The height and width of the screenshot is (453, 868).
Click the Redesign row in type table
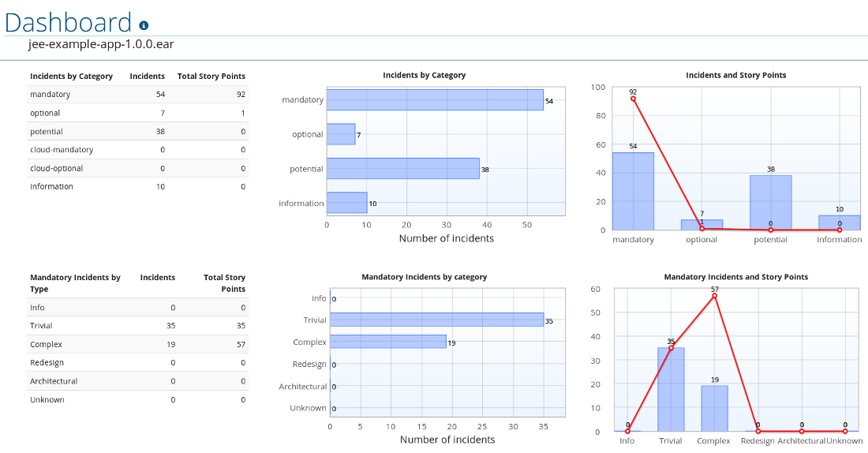[137, 363]
